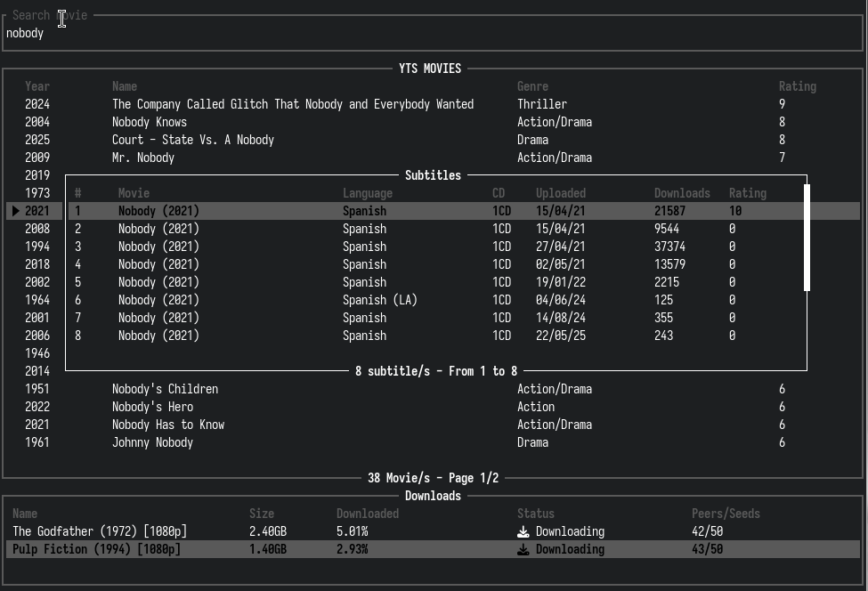Pick Court - State Vs. A Nobody
868x591 pixels.
(192, 140)
